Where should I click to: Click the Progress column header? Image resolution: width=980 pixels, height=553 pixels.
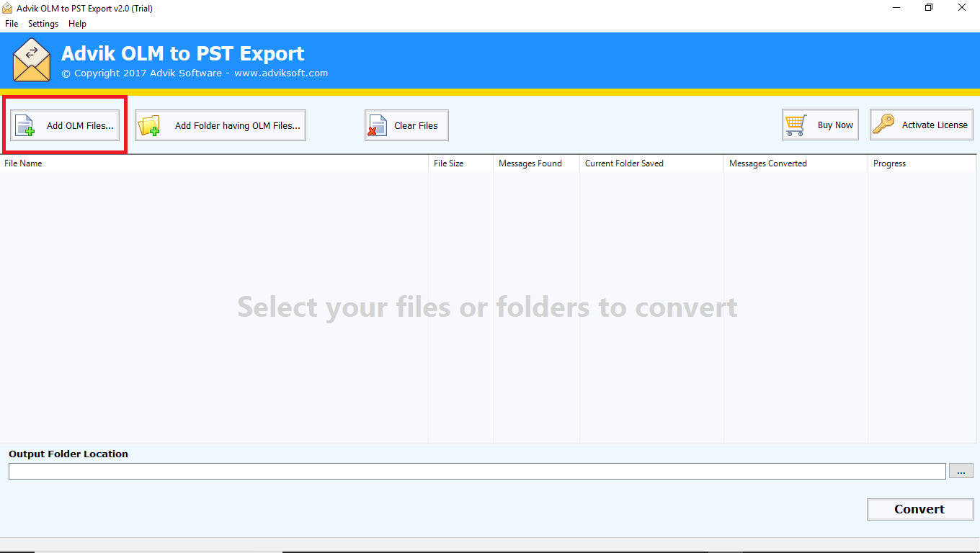pos(922,163)
